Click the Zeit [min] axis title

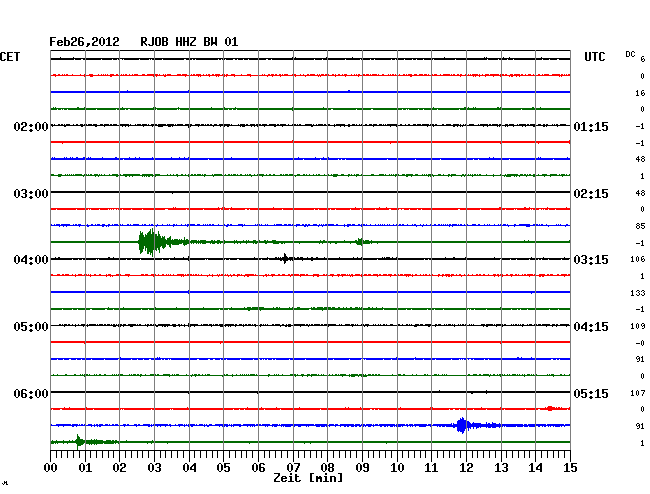pos(308,478)
